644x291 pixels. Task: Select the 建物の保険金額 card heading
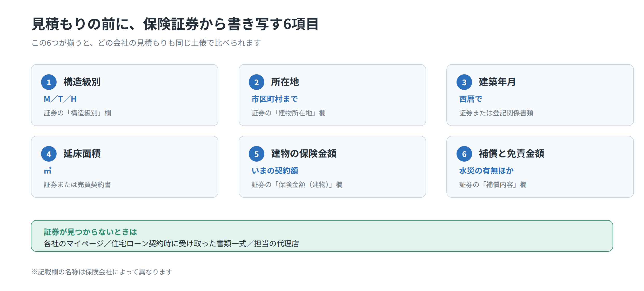pyautogui.click(x=304, y=154)
